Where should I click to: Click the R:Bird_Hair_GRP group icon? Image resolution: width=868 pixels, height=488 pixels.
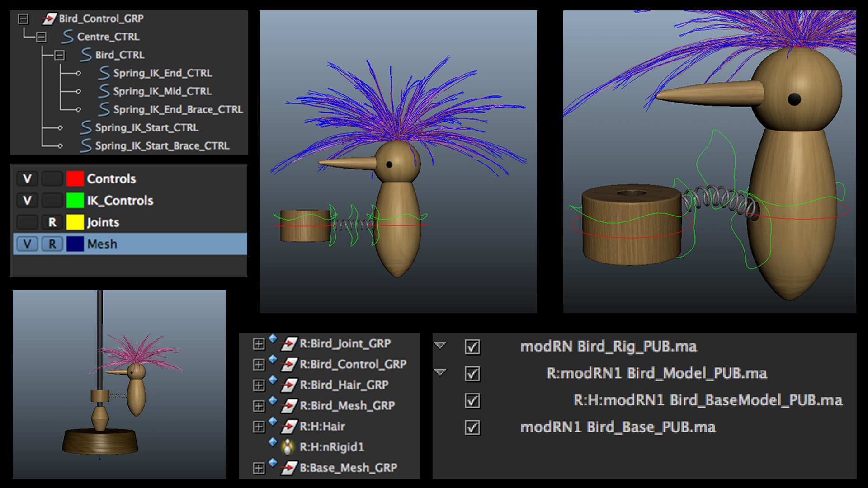289,385
